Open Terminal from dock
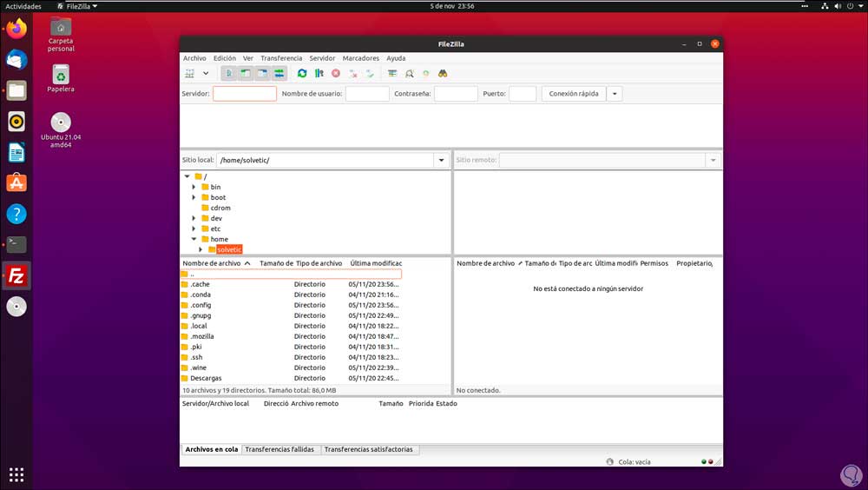Screen dimensions: 868x490 16,244
